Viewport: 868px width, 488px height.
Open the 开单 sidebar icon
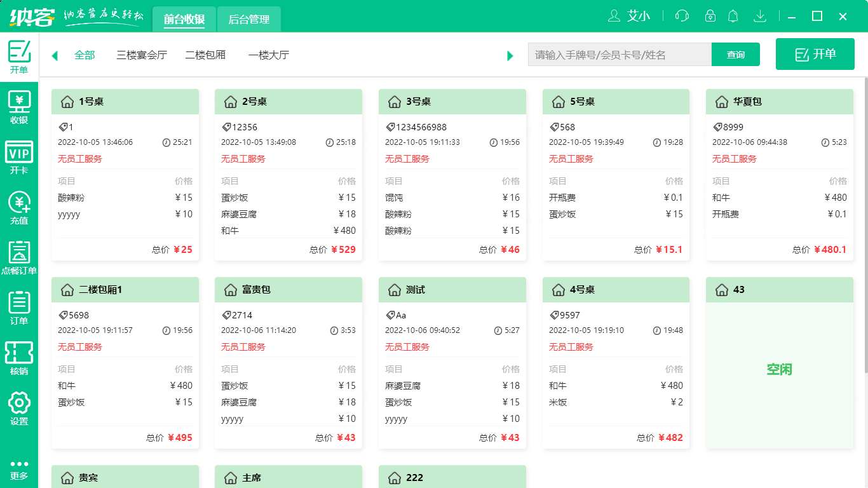click(x=19, y=57)
